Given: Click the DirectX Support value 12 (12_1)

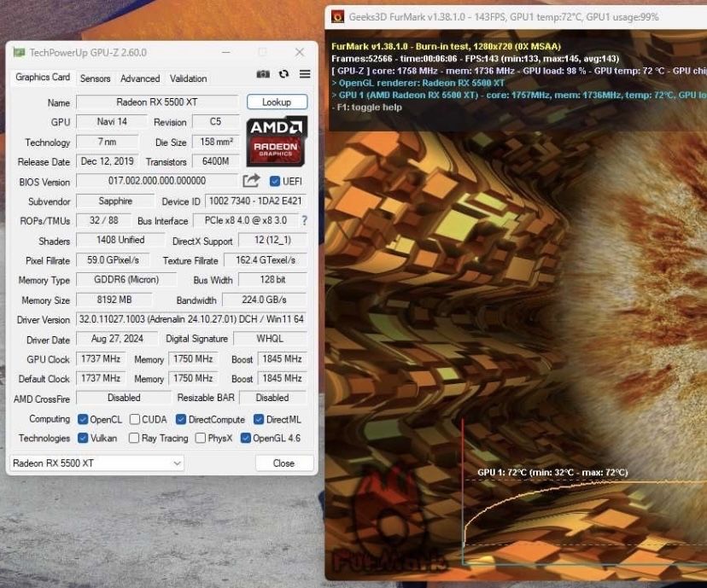Looking at the screenshot, I should (272, 240).
